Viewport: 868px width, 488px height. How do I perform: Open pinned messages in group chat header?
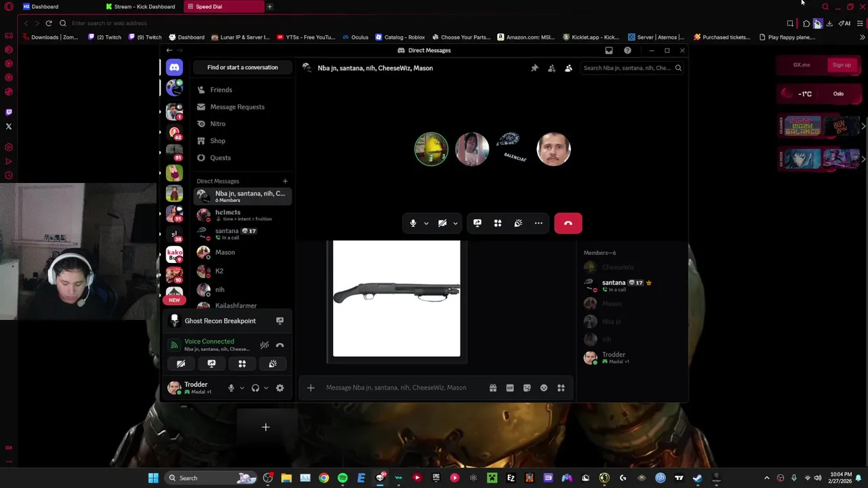(534, 68)
